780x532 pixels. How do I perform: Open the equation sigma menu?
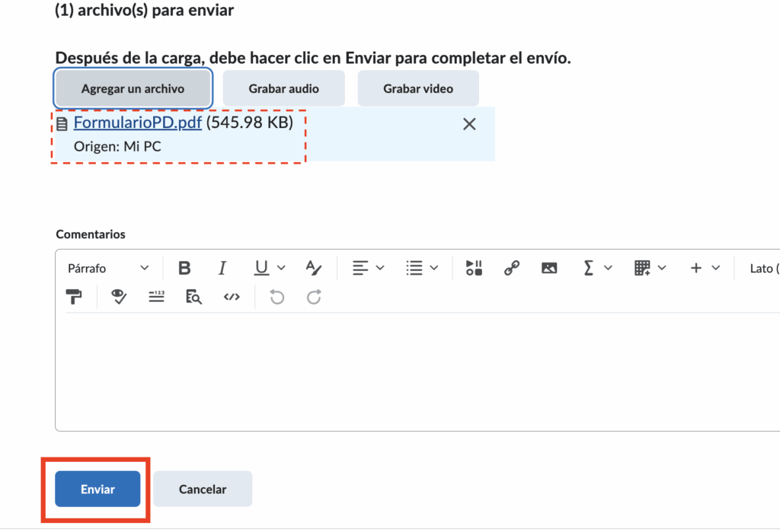pyautogui.click(x=596, y=268)
